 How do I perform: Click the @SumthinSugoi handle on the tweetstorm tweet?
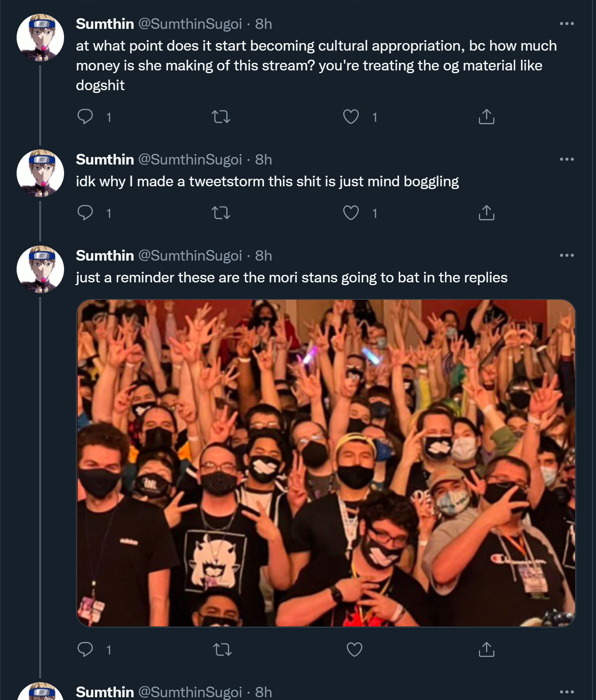190,160
